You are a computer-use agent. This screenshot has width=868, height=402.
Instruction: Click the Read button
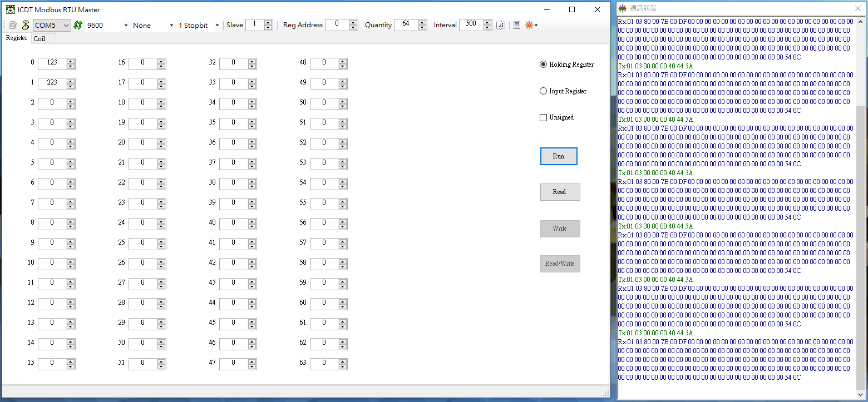click(560, 192)
